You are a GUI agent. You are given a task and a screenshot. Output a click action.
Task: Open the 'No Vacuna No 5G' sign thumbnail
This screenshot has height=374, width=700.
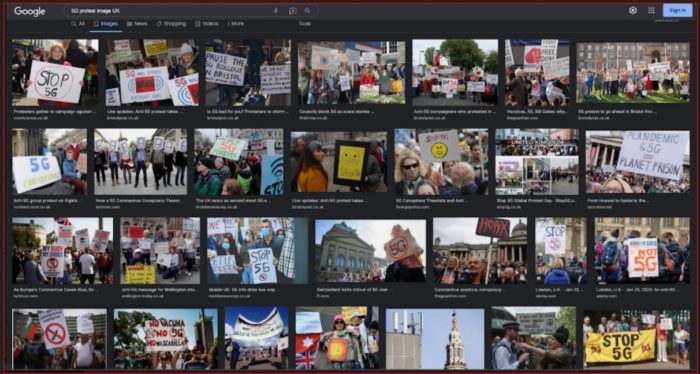[166, 339]
